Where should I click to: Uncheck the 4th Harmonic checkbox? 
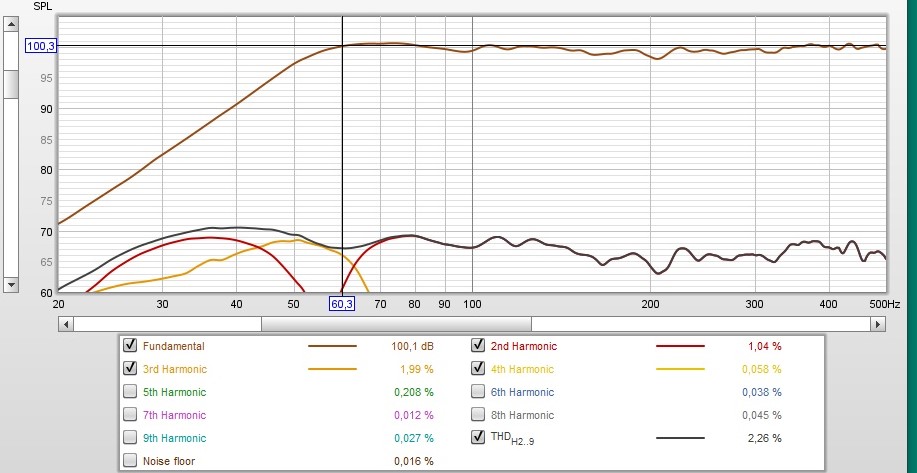(x=478, y=369)
